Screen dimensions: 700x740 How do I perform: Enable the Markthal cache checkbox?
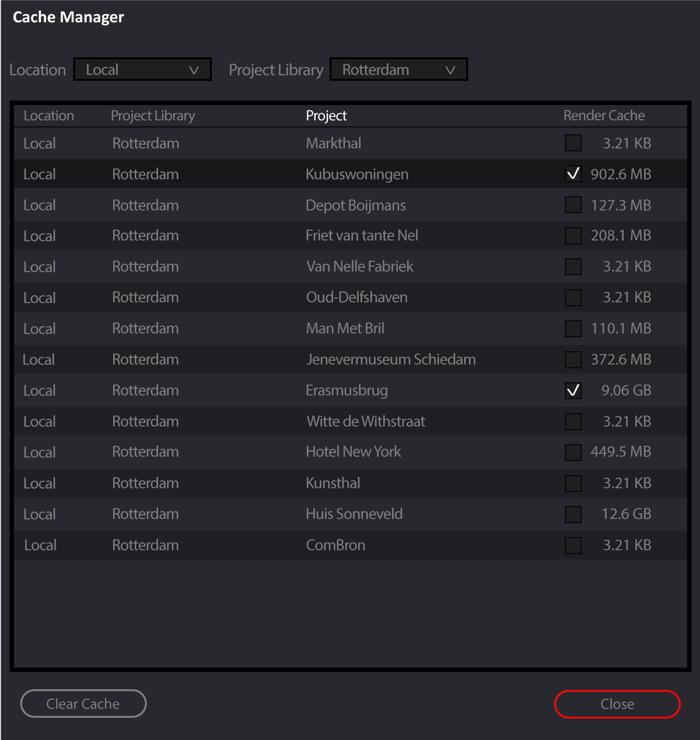tap(572, 143)
